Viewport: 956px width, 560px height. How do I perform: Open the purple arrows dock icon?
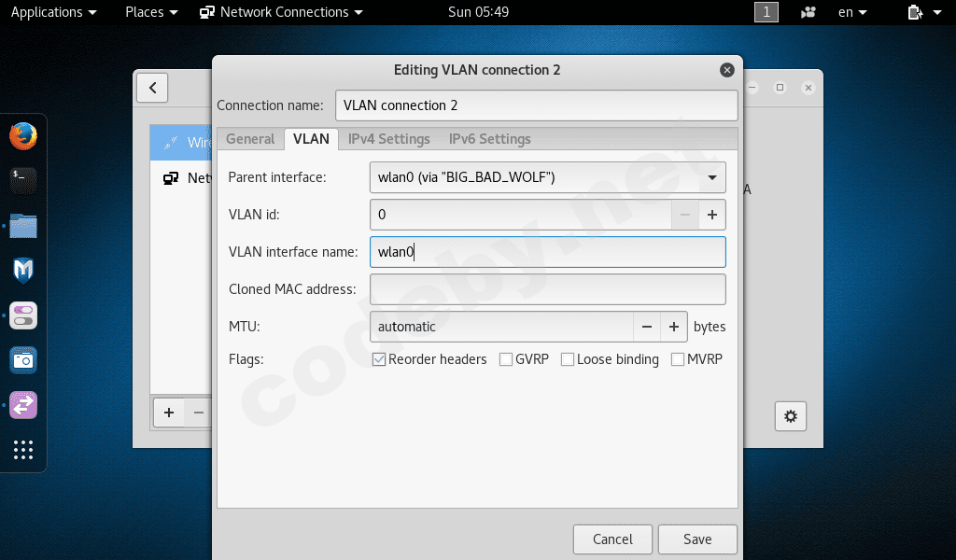coord(23,405)
